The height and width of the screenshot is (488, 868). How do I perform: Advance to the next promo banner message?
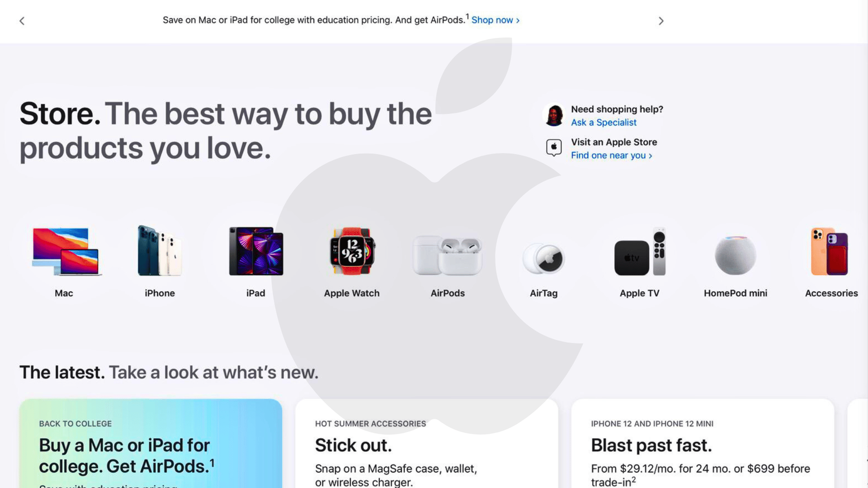pos(661,21)
